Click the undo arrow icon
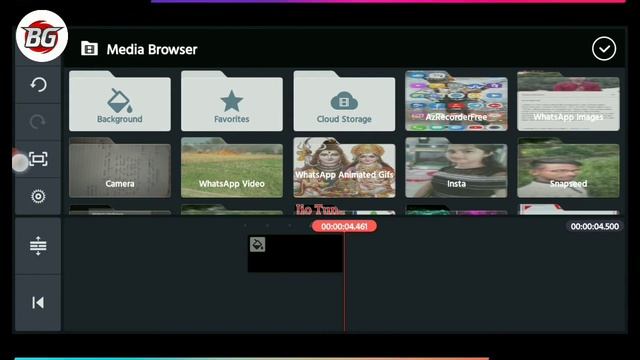This screenshot has height=360, width=640. 38,84
